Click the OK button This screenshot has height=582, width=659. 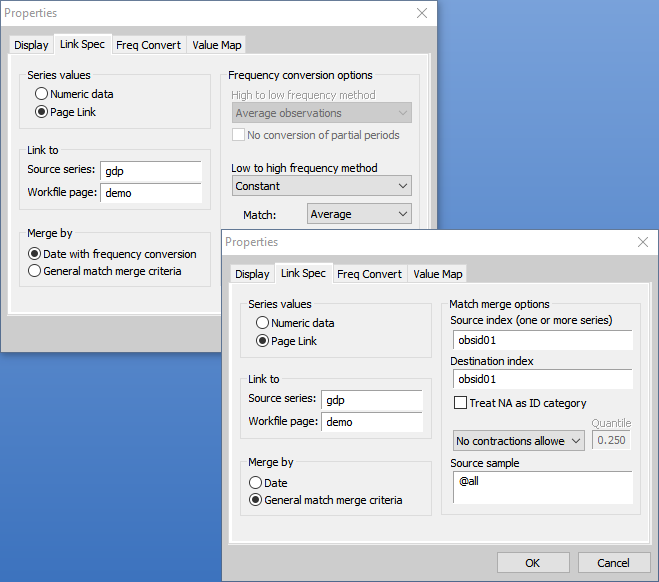(x=532, y=563)
